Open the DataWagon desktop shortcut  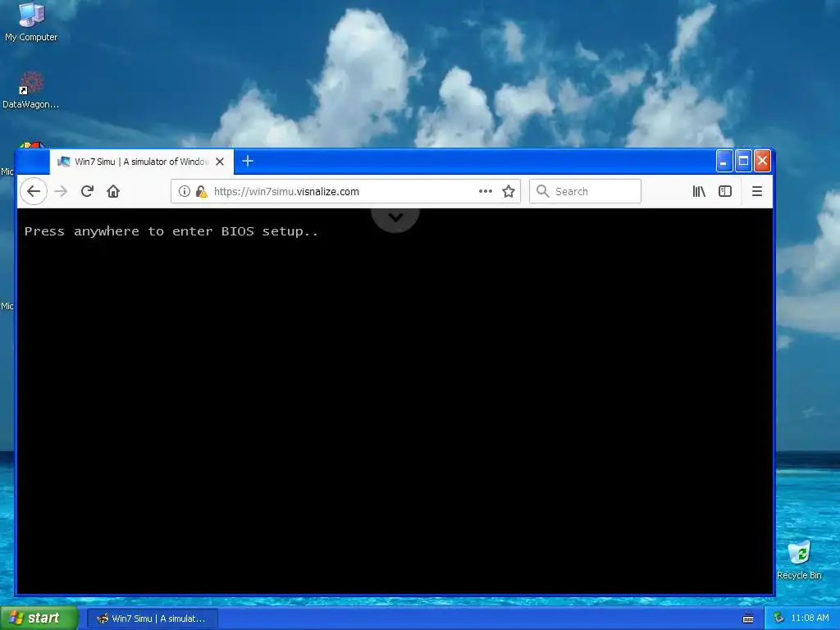30,90
